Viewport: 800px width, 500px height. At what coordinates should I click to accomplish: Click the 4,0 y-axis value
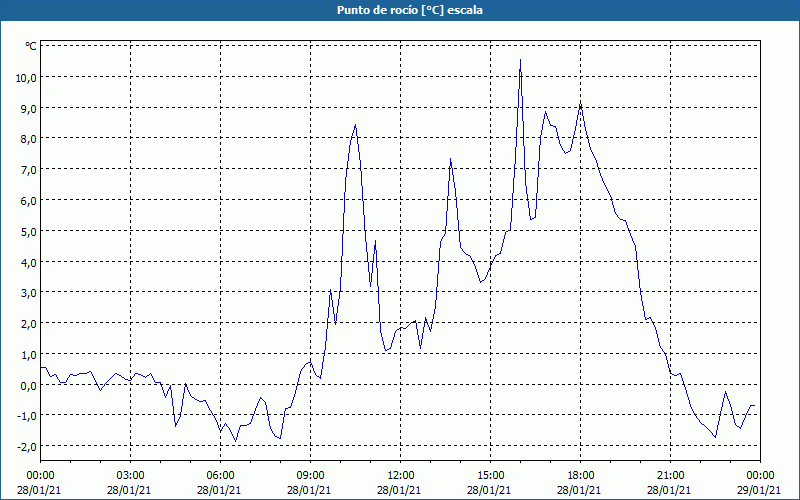(29, 262)
